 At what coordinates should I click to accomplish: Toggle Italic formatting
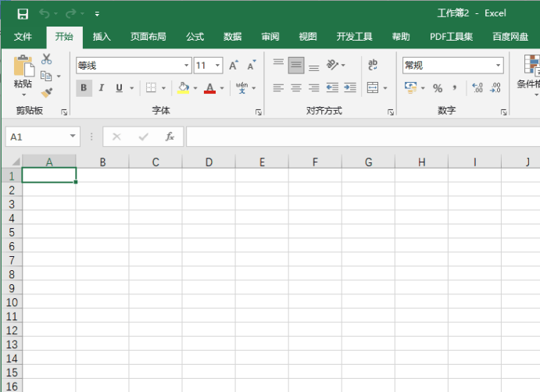102,87
